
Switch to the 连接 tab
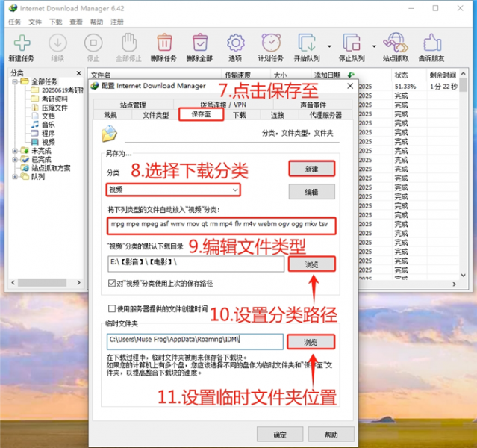click(x=278, y=115)
